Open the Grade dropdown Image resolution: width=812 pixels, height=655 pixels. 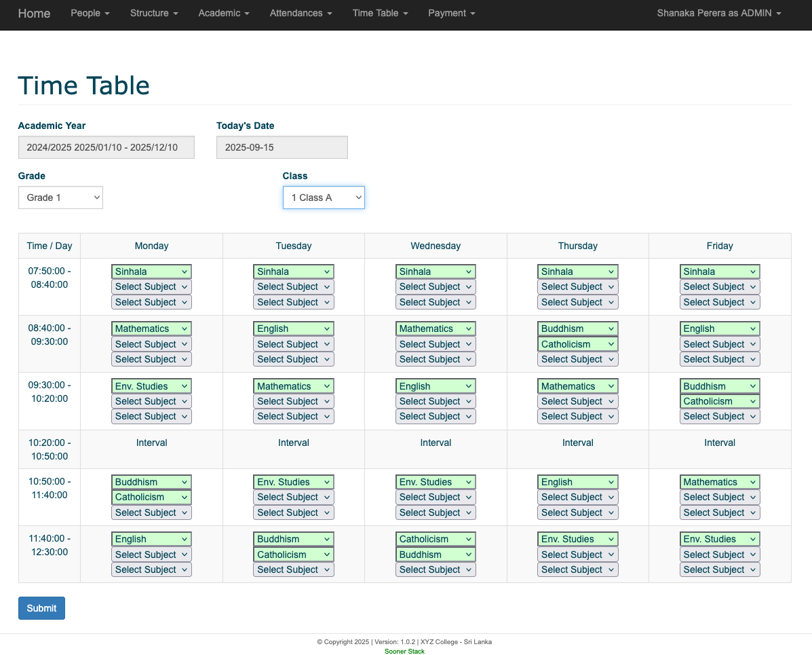60,198
